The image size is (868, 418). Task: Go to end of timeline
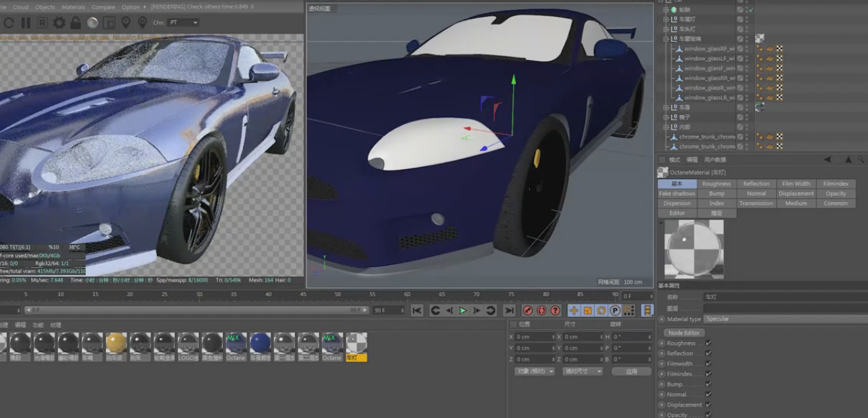coord(509,310)
